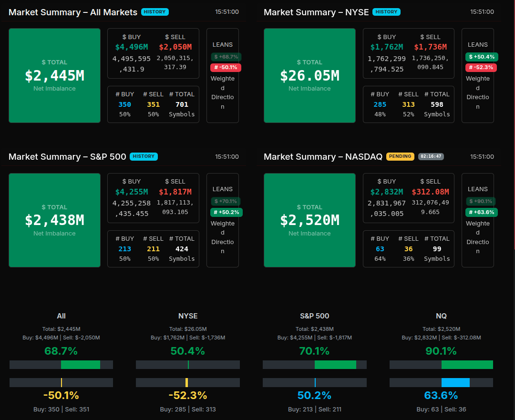Toggle the red # -50.1% lean badge
The image size is (515, 420).
[x=226, y=68]
